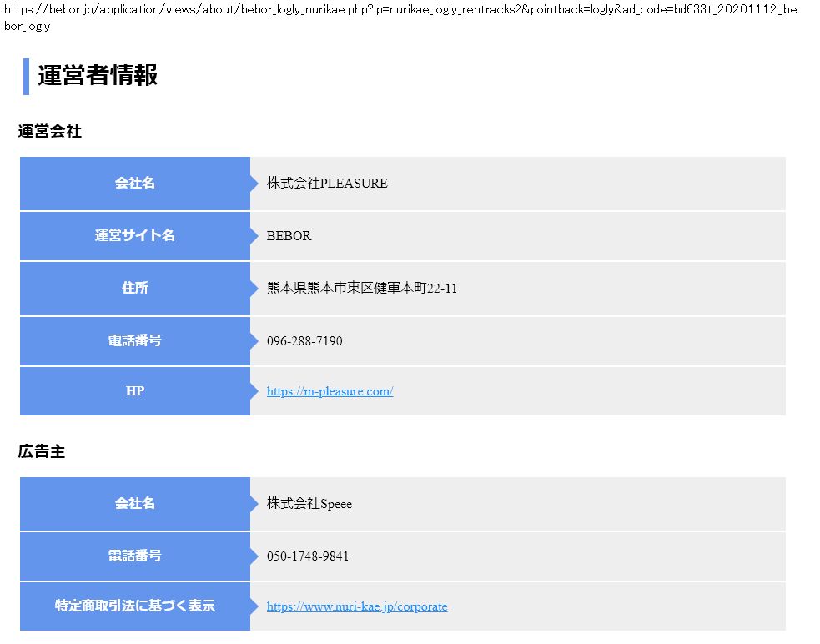The height and width of the screenshot is (644, 820).
Task: Click 電話番号 label in 運営会社 table
Action: [x=134, y=341]
